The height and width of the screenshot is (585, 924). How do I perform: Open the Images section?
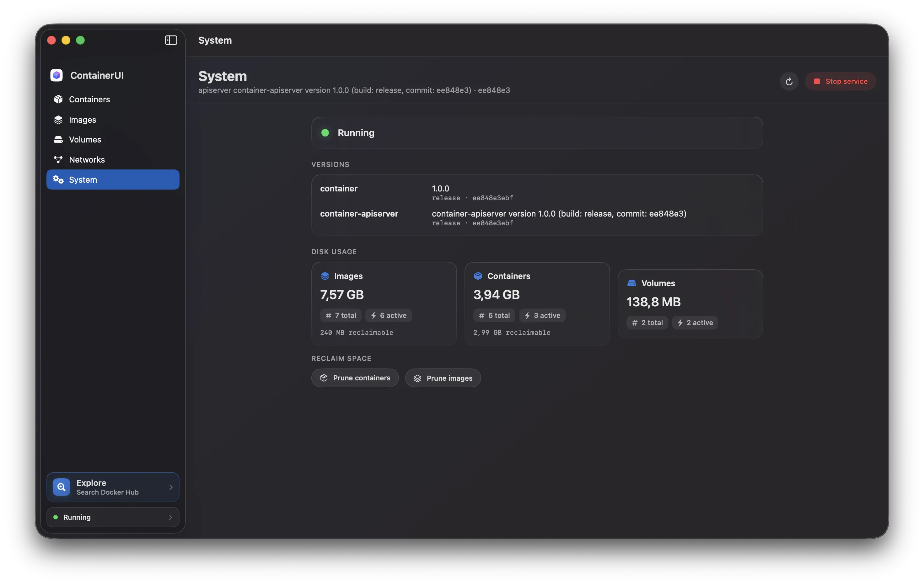[x=113, y=120]
